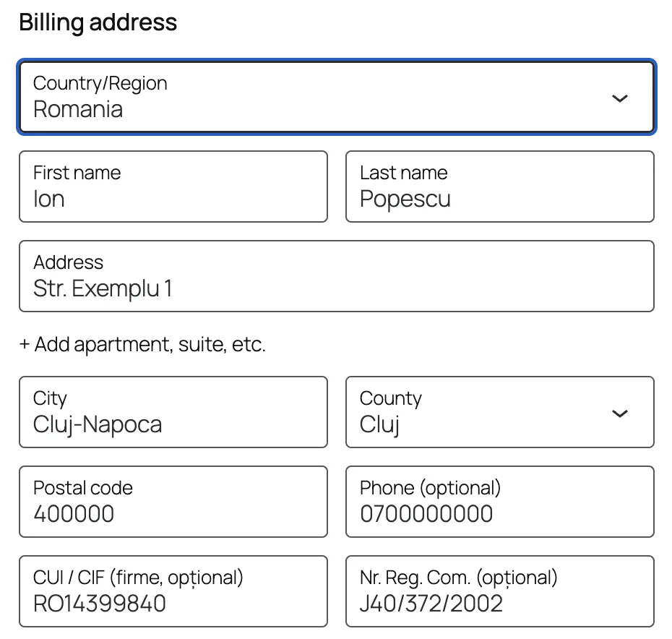This screenshot has height=639, width=672.
Task: Focus the Address field with Str. Exemplu 1
Action: (x=337, y=276)
